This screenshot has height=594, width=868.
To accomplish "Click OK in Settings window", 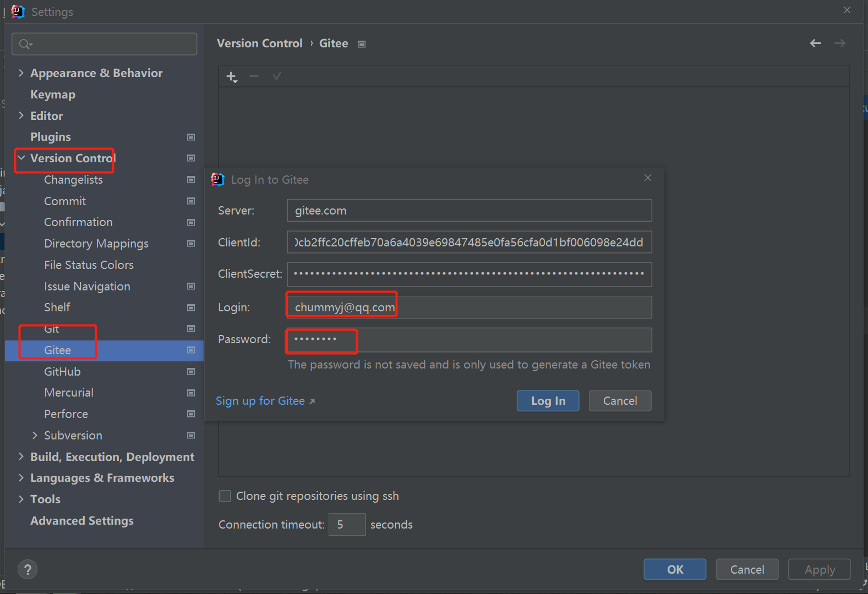I will pos(675,569).
